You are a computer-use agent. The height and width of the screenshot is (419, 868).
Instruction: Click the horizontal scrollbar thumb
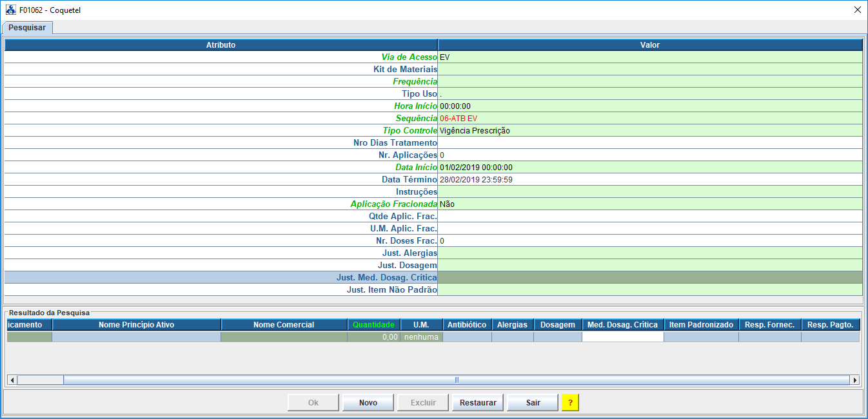point(457,380)
